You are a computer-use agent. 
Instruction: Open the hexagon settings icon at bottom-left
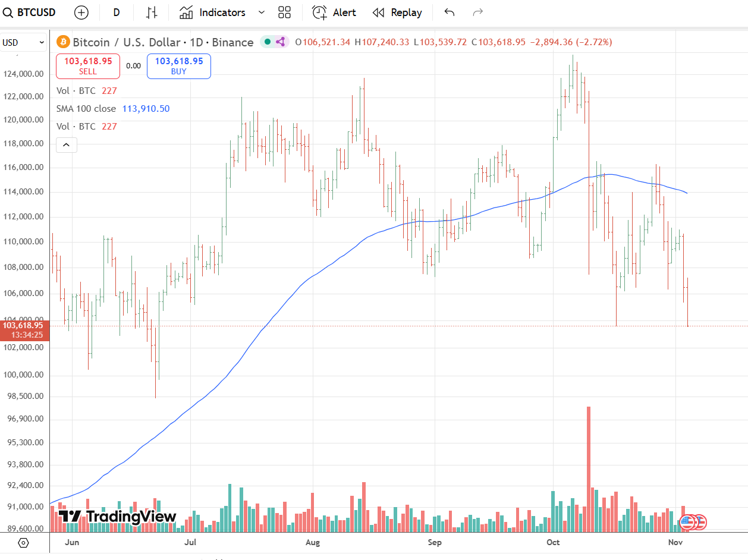24,543
